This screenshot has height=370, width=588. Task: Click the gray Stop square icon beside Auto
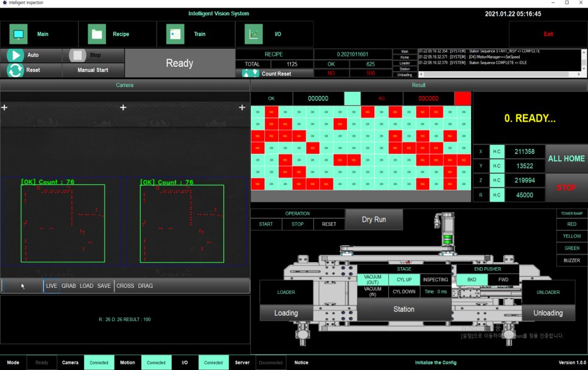(78, 55)
